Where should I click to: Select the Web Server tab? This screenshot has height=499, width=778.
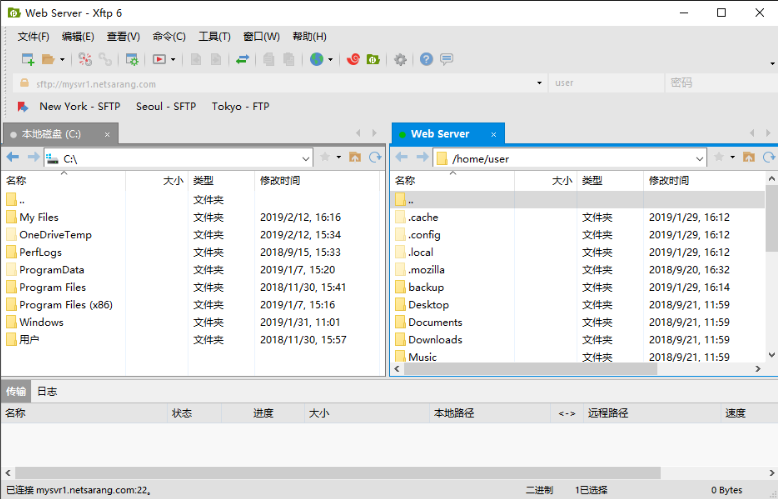coord(440,134)
